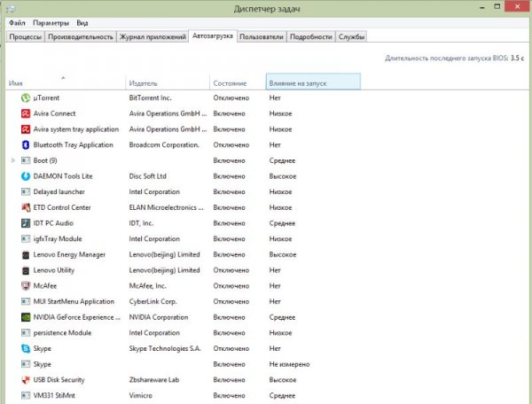This screenshot has width=532, height=404.
Task: Click the Bluetooth Tray Application icon
Action: click(x=25, y=144)
